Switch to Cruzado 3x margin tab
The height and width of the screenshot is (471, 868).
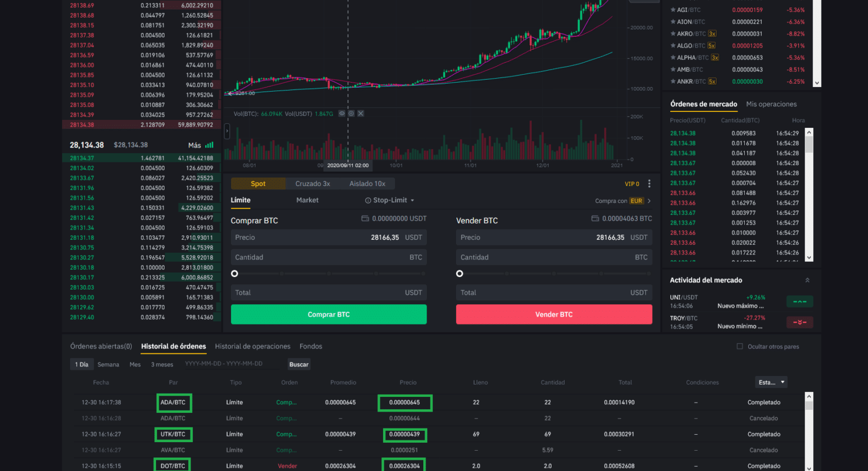313,184
